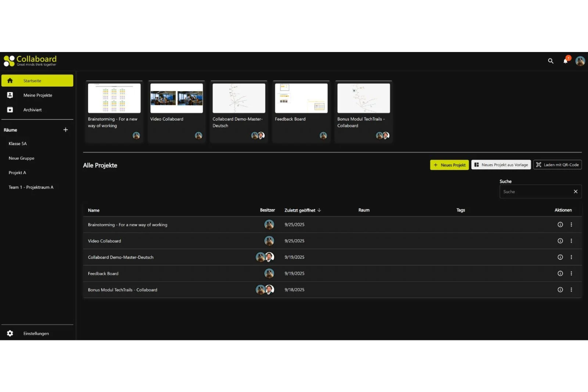Click the search magnifier icon in header

tap(551, 61)
